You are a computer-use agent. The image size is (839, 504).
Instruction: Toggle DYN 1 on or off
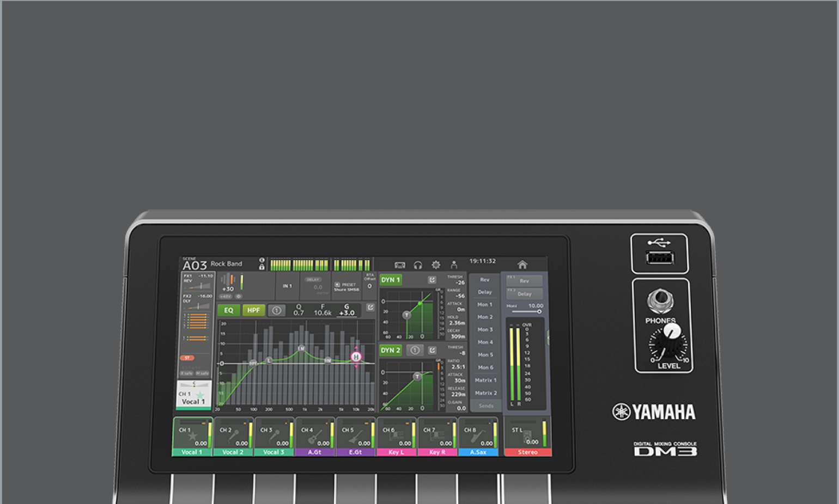pos(391,280)
